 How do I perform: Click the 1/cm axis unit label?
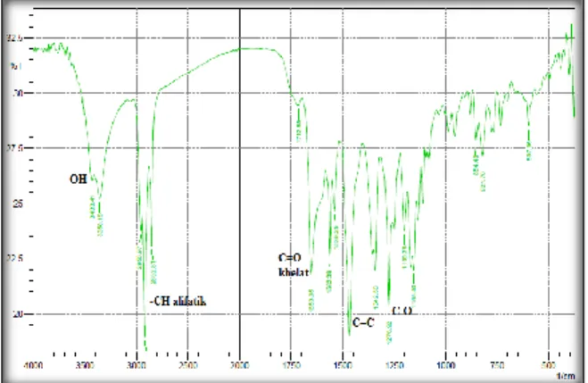[x=566, y=376]
